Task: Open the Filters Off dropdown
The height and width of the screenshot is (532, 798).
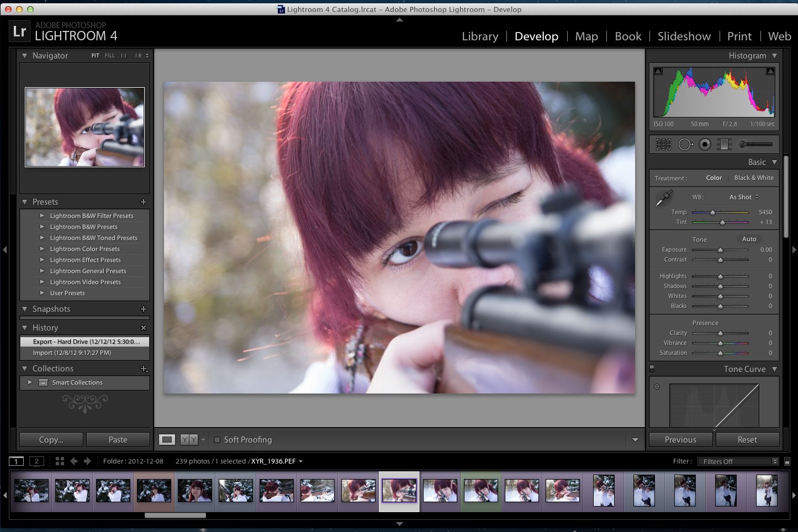Action: pyautogui.click(x=738, y=461)
